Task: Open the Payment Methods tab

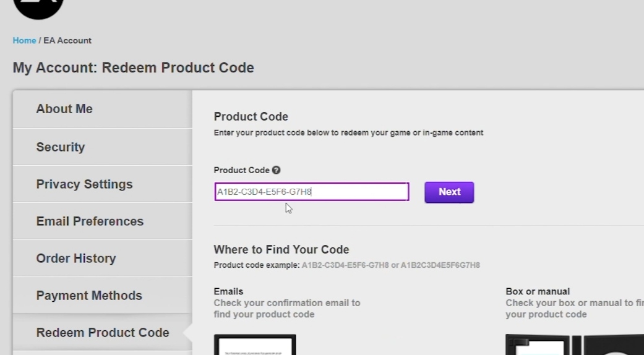Action: tap(89, 296)
